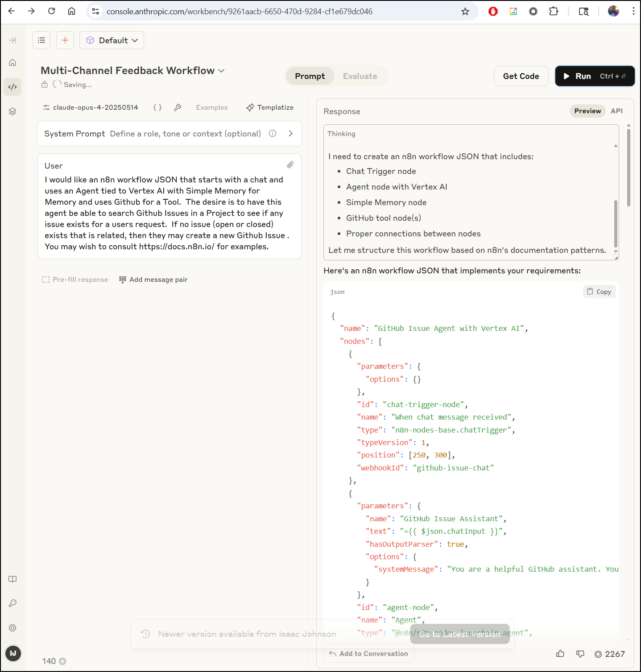The height and width of the screenshot is (672, 641).
Task: Select the Preview response view
Action: point(587,111)
